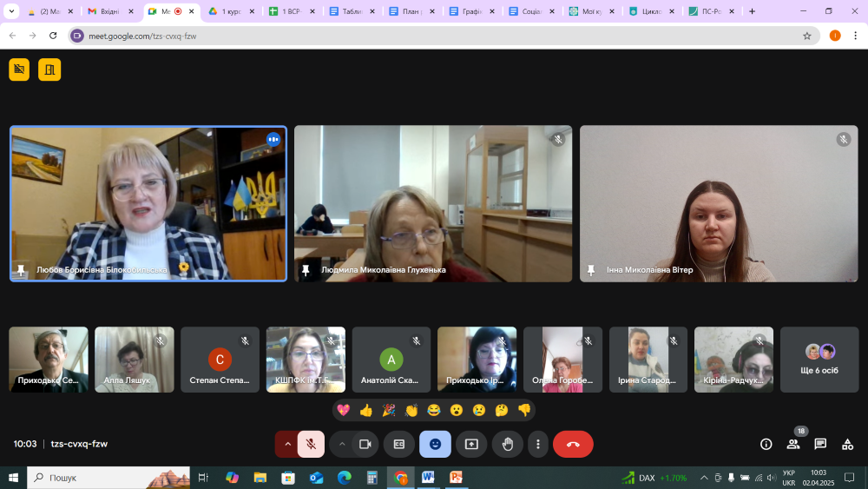Raise your hand
Screen dimensions: 868x489
508,444
